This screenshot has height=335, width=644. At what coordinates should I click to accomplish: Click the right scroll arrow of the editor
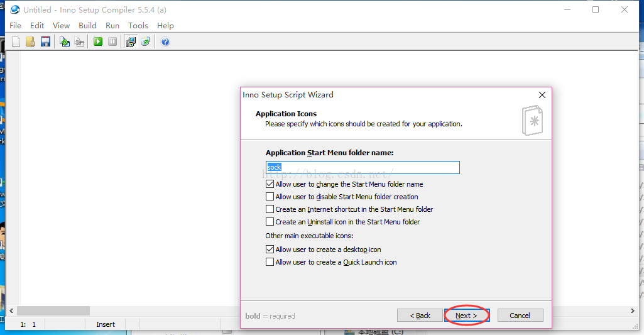633,310
